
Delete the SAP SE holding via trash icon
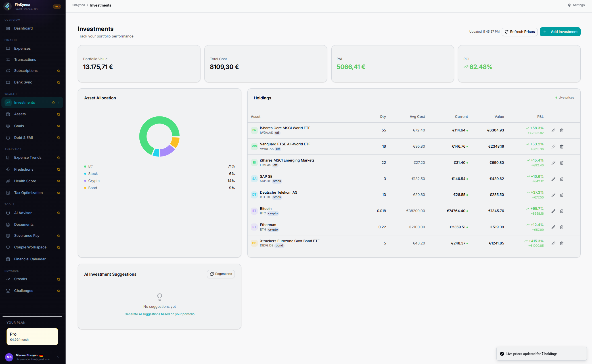561,179
